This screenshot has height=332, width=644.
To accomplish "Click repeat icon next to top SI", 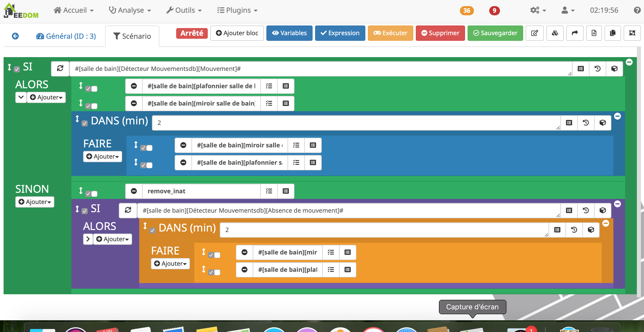I will tap(60, 69).
